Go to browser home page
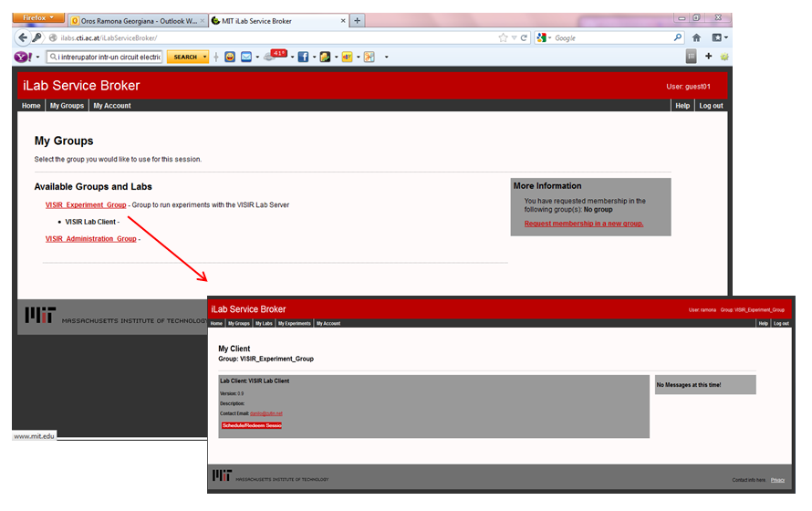 coord(696,37)
